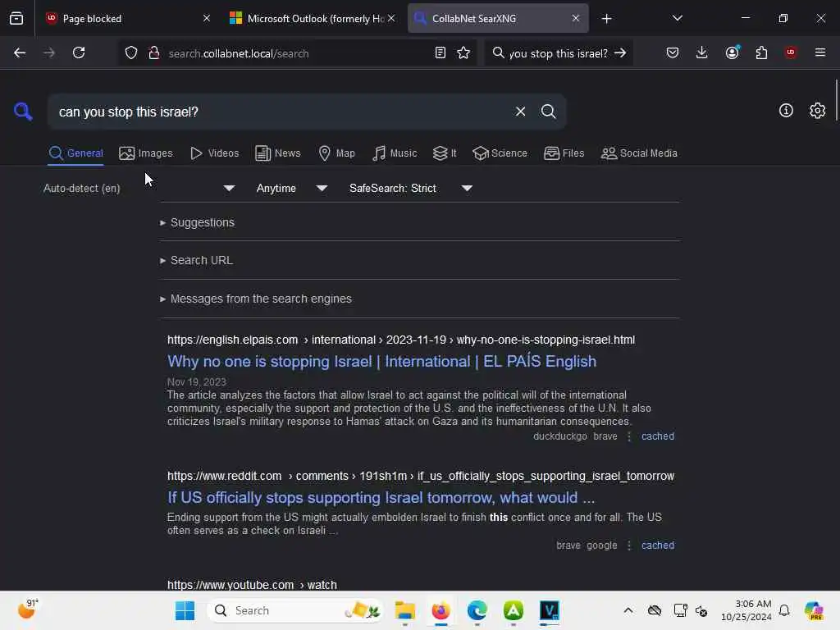The width and height of the screenshot is (840, 630).
Task: Open Firefox application hamburger menu
Action: 819,52
